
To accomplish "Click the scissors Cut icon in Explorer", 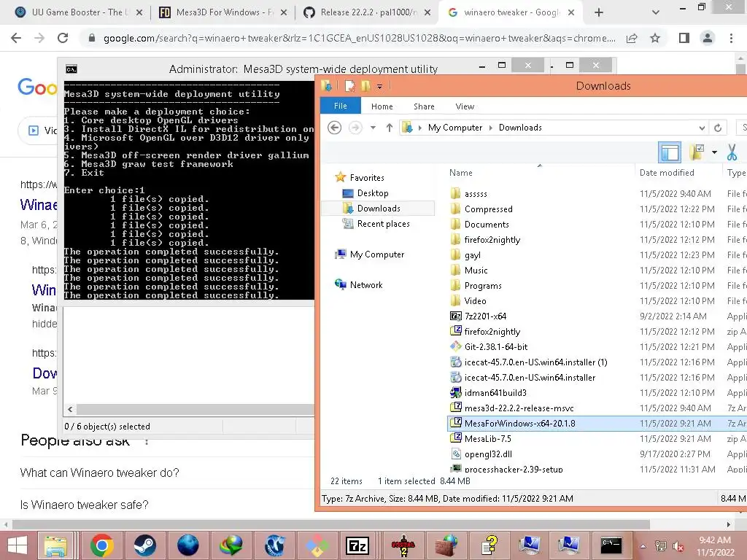I will (732, 152).
